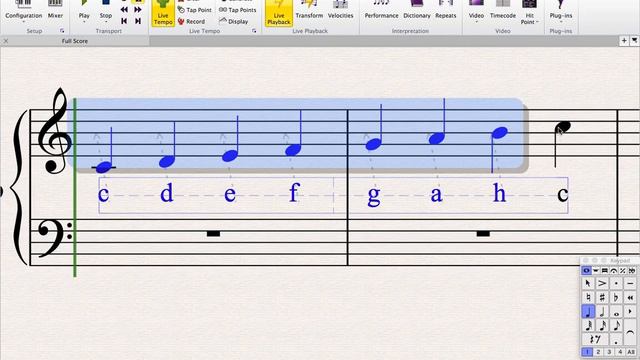Open the Mixer panel
640x360 pixels.
pos(55,11)
